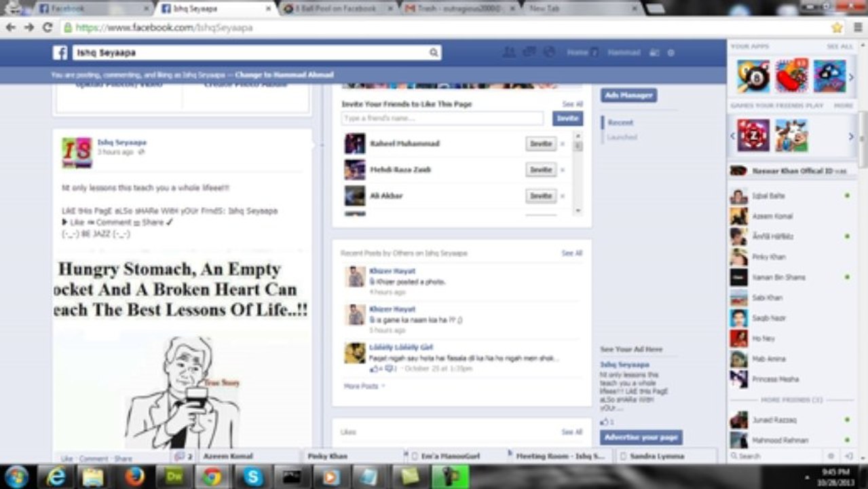
Task: Open Dreamweaver from the taskbar
Action: [x=174, y=477]
